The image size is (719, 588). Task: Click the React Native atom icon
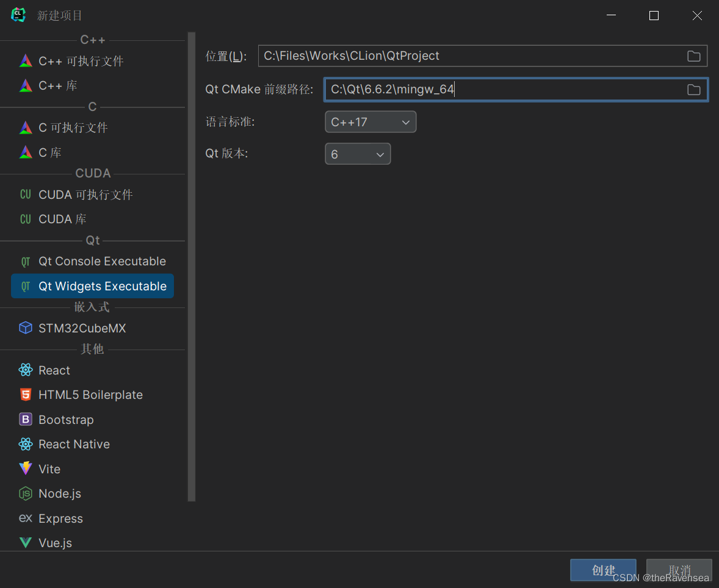coord(26,443)
